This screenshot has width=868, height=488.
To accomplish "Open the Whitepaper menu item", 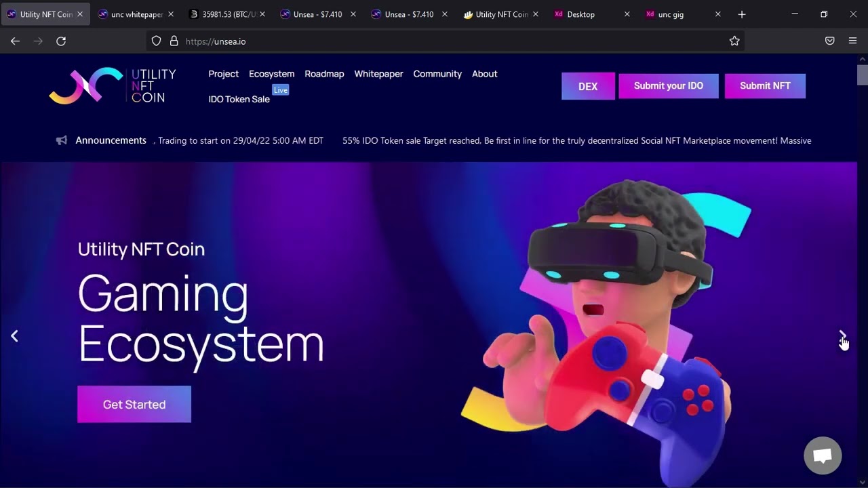I will click(378, 74).
